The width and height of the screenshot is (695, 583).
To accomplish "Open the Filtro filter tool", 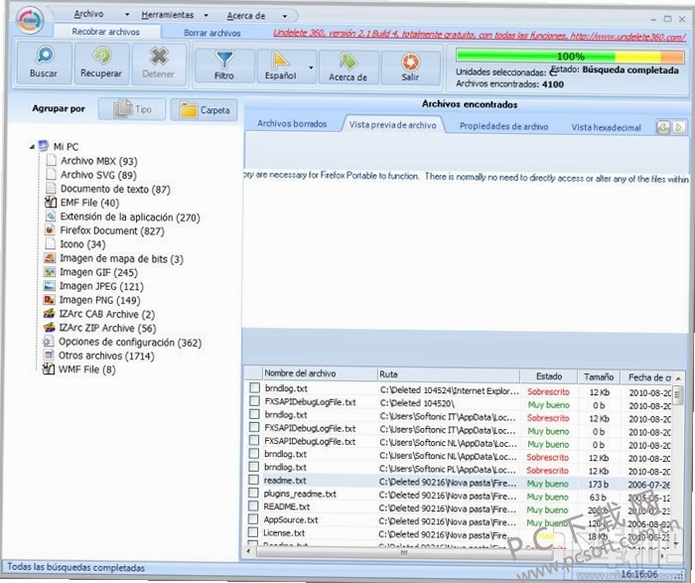I will (x=224, y=66).
